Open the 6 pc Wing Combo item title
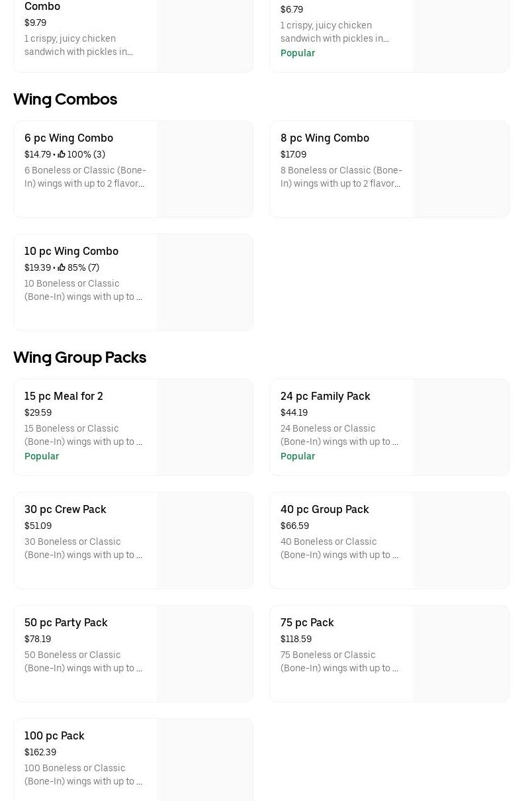 [69, 138]
